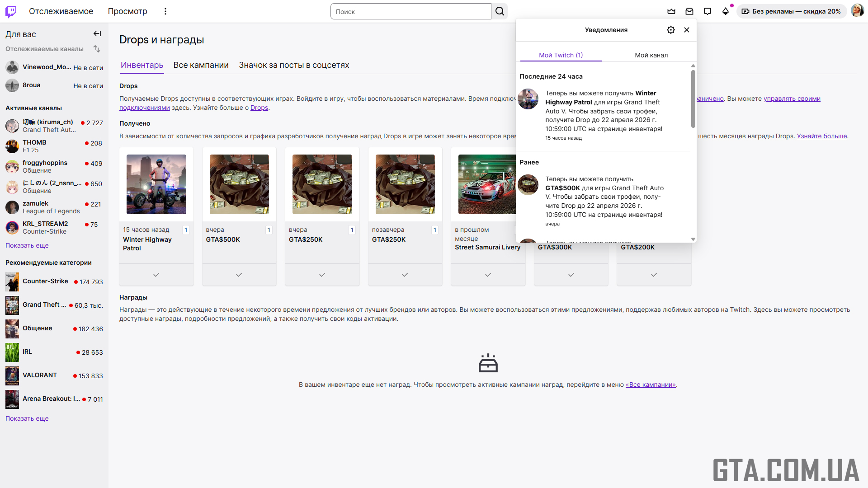Switch to Все кампании tab

tap(201, 65)
